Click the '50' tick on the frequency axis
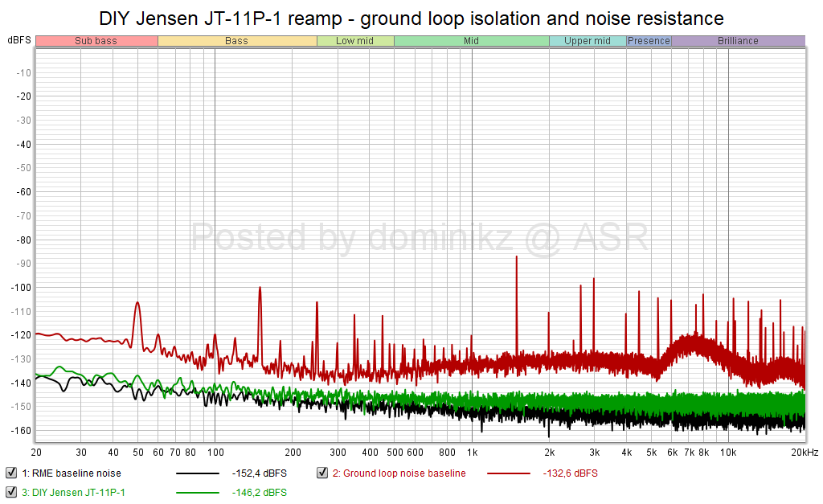The width and height of the screenshot is (823, 504). pos(138,453)
